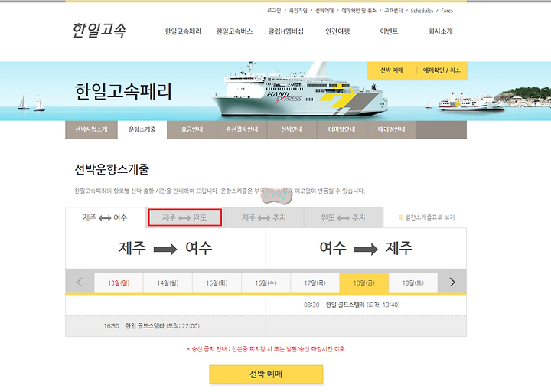551x392 pixels.
Task: Go to previous week with left arrow
Action: click(80, 283)
